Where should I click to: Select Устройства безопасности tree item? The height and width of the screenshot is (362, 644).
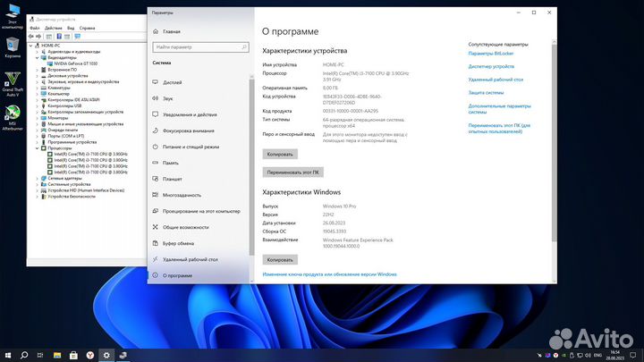(x=72, y=197)
